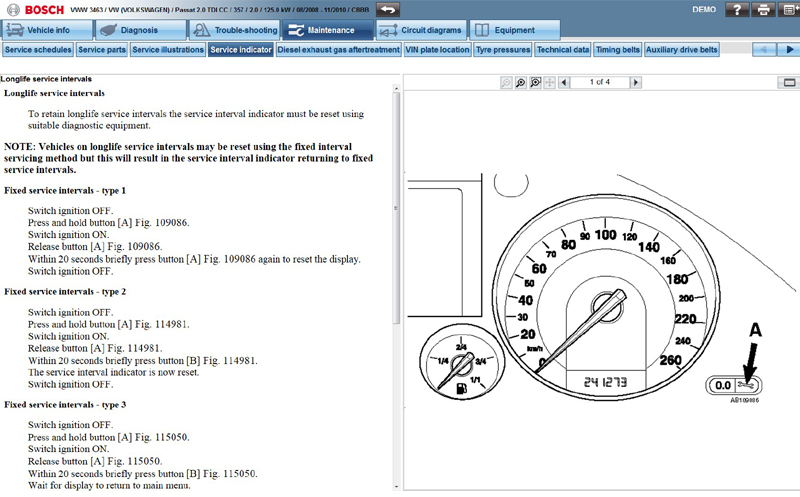The image size is (800, 497).
Task: Open the Vehicle info tab
Action: (47, 30)
